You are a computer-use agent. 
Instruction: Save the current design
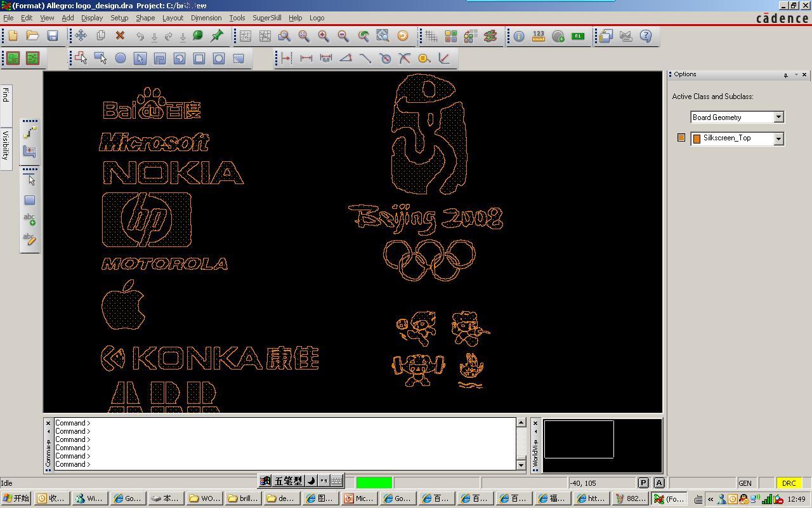click(53, 36)
